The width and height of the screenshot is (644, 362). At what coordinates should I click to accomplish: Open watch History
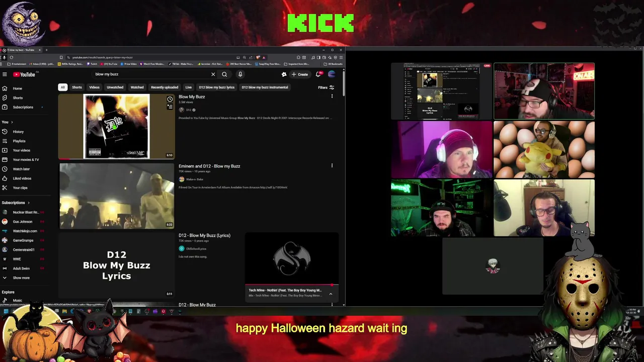point(18,132)
